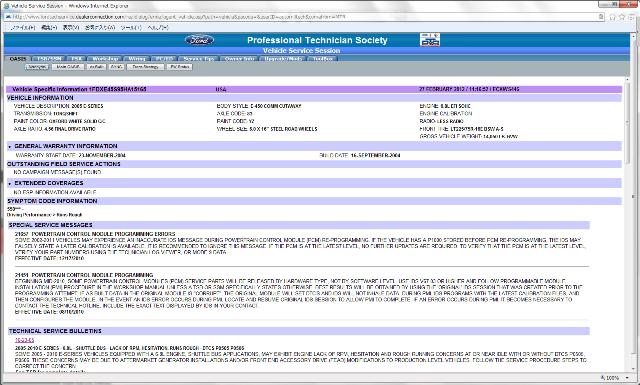Image resolution: width=640 pixels, height=385 pixels.
Task: Click 'GROSS VEHICLE WEIGHT' text
Action: tap(469, 136)
